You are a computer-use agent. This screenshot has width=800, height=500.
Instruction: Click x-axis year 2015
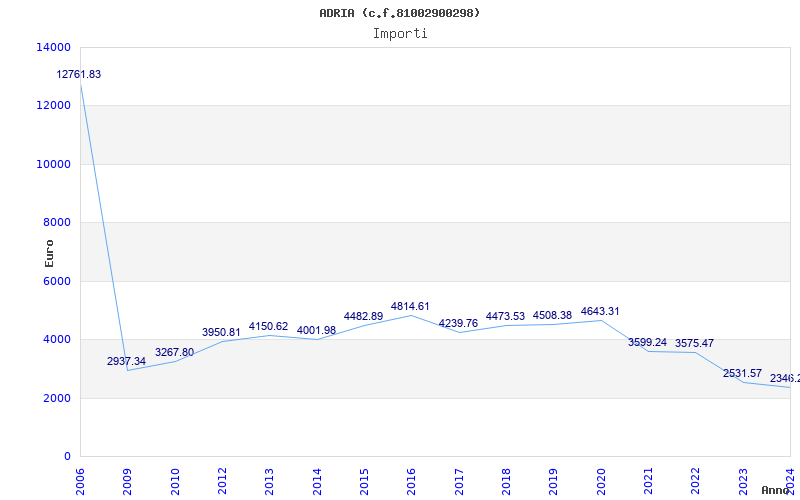(364, 482)
